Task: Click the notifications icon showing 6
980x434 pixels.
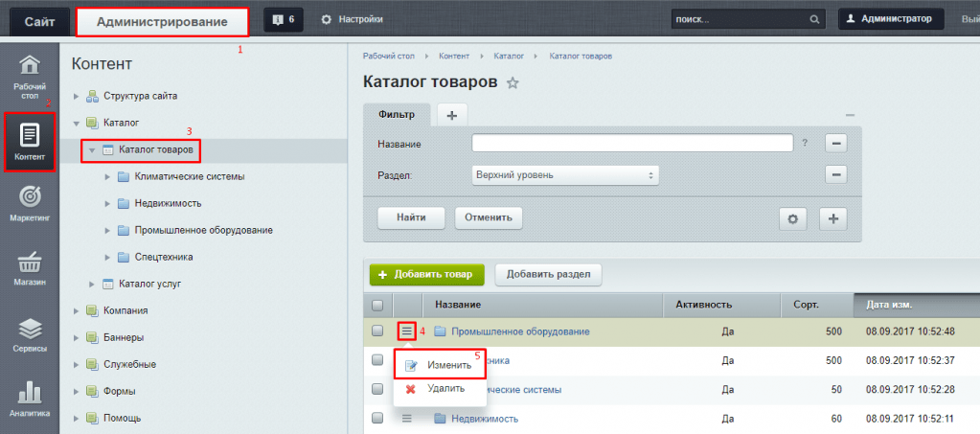Action: (284, 19)
